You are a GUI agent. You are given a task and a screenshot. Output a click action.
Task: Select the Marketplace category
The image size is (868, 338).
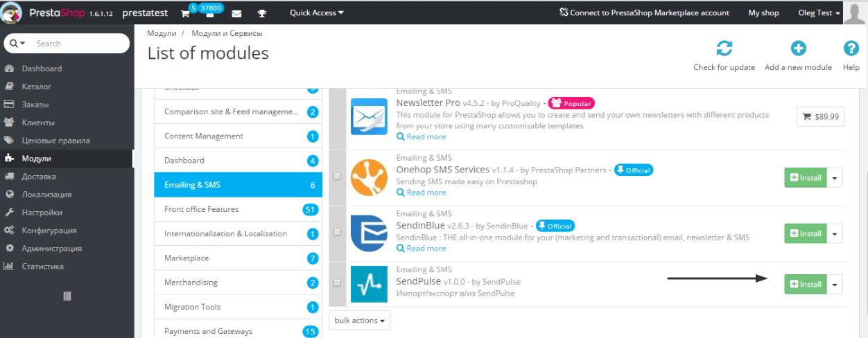click(238, 258)
